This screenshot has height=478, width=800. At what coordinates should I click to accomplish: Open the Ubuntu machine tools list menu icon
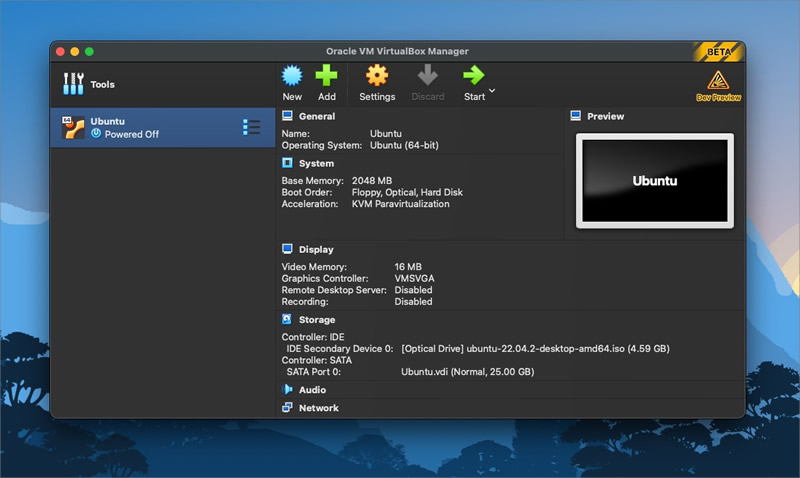tap(252, 128)
